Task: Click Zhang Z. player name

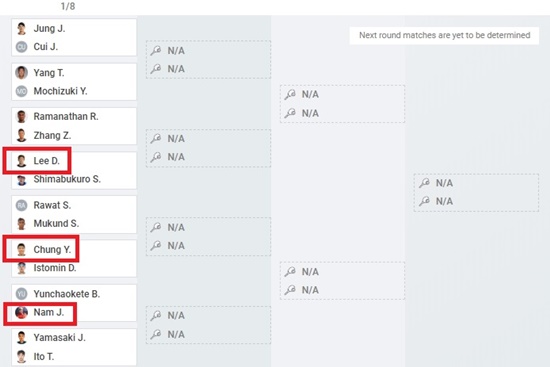Action: click(x=52, y=135)
